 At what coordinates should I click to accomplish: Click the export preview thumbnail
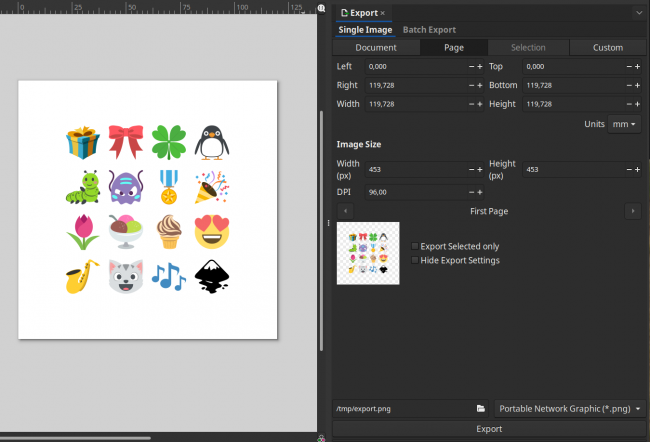[x=368, y=253]
